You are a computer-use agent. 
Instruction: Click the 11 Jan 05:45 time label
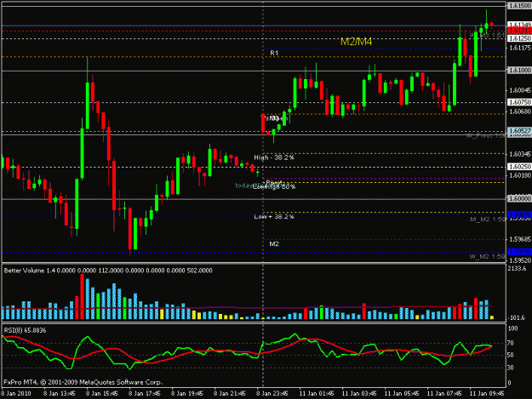[402, 393]
